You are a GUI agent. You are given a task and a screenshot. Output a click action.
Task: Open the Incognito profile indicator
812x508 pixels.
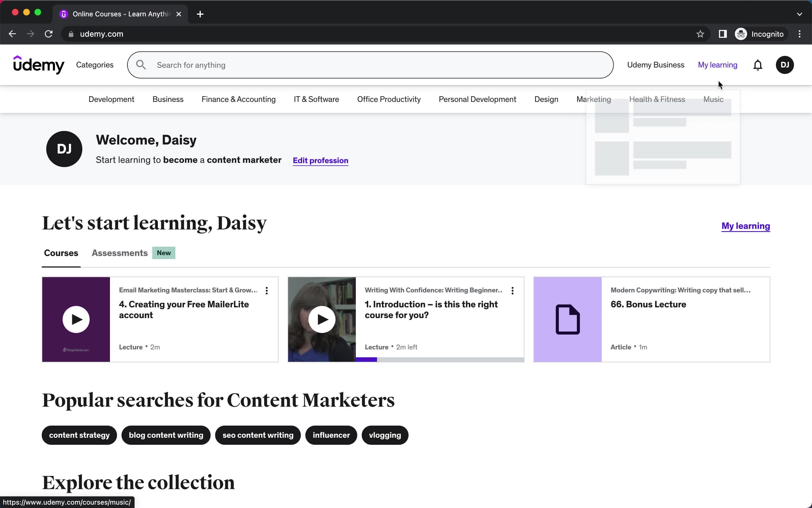click(759, 34)
